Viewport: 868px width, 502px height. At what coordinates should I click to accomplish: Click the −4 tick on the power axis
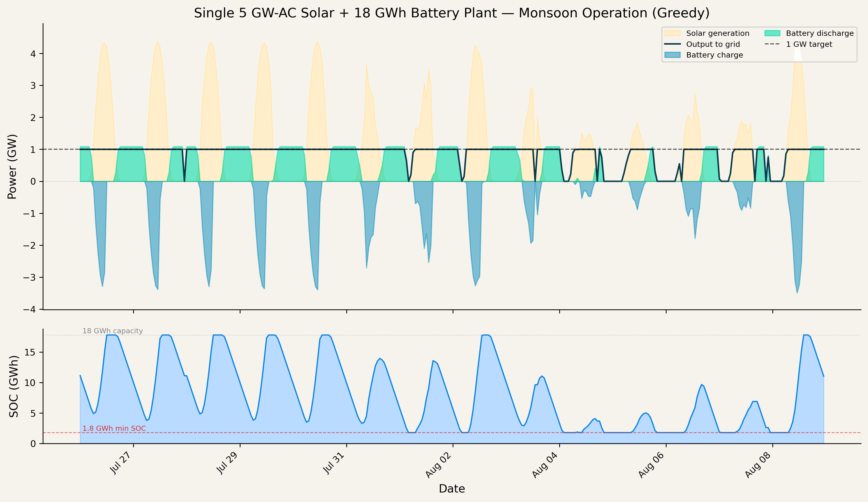pos(29,310)
